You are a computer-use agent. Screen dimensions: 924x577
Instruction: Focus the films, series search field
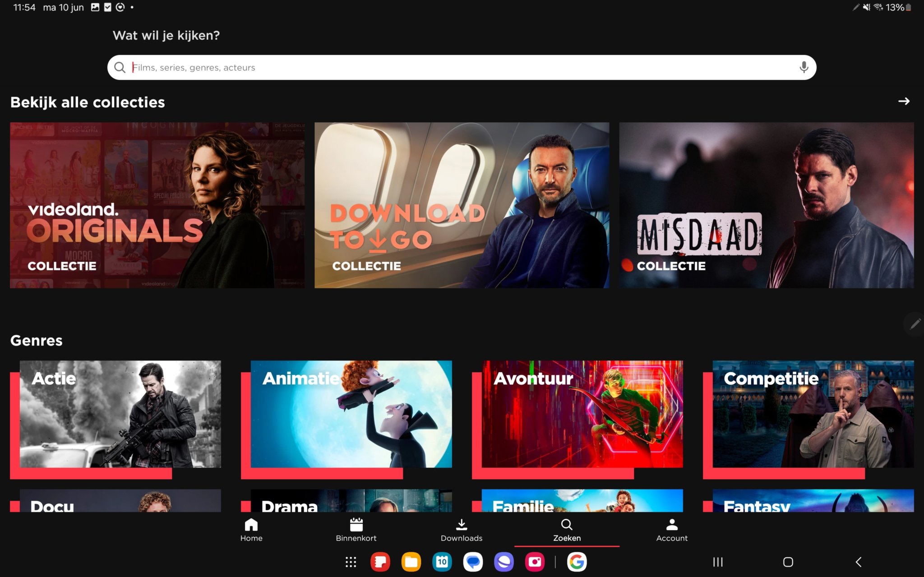click(462, 67)
